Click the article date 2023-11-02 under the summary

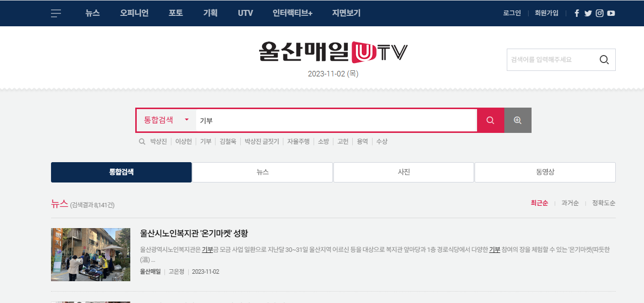tap(206, 272)
